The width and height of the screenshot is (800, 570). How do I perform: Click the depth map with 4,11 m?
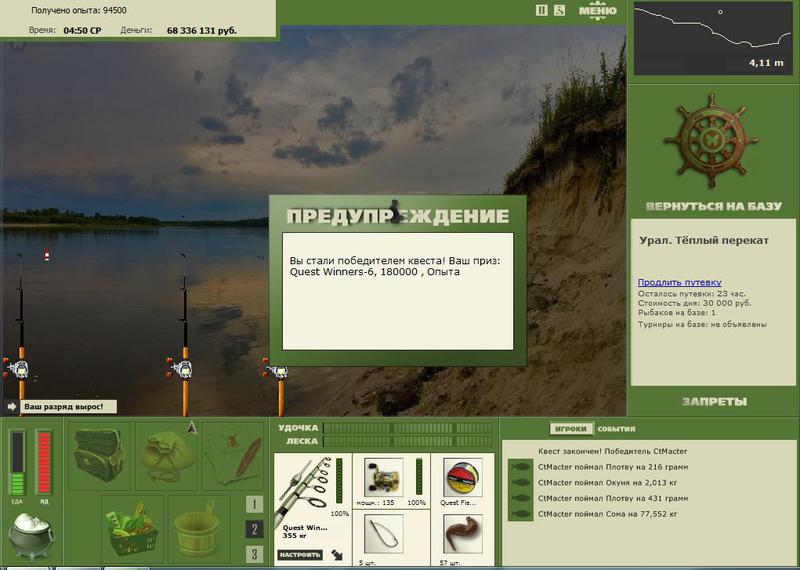[x=713, y=39]
